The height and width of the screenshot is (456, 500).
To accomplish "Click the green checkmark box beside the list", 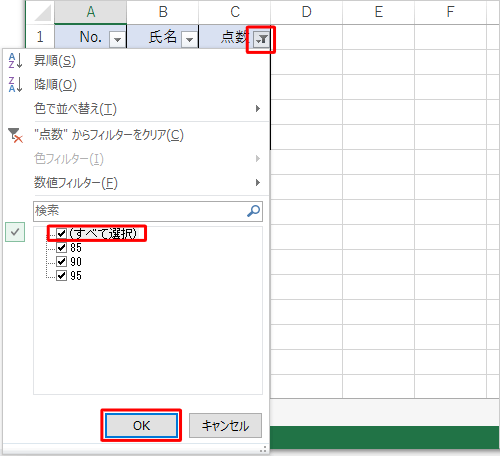I will click(x=15, y=232).
